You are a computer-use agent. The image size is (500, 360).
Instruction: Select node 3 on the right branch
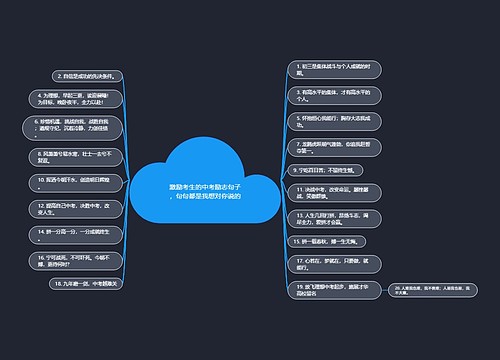(x=334, y=96)
